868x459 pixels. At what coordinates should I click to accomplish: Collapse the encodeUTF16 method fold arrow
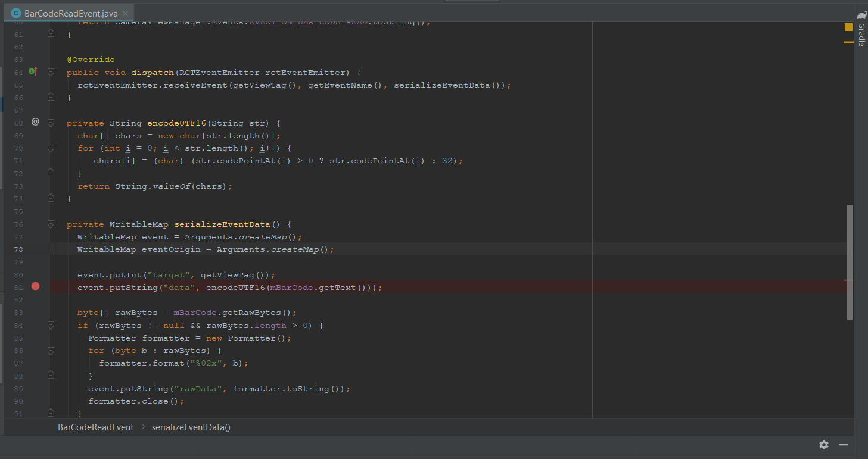(51, 123)
